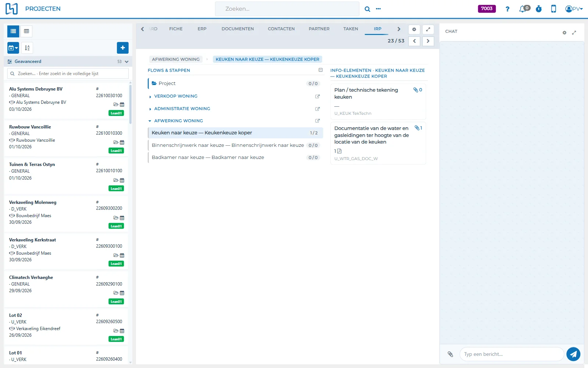Screen dimensions: 588x368
Task: Open VERKOOP WONING in external view
Action: coord(318,96)
